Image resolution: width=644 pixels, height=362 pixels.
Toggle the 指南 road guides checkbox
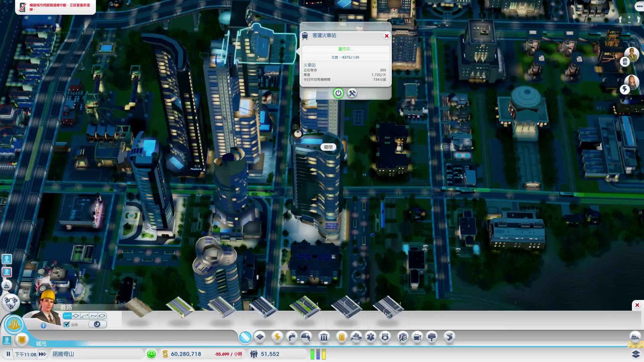click(66, 324)
